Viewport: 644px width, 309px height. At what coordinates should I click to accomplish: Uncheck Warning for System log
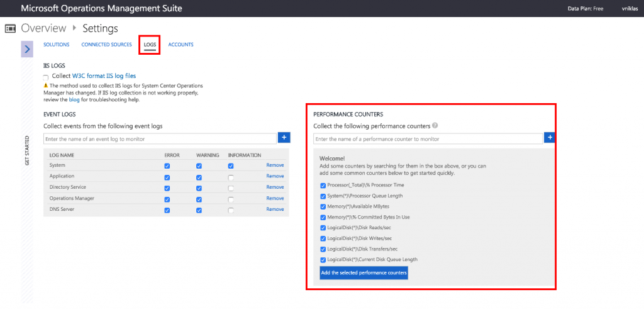coord(199,166)
